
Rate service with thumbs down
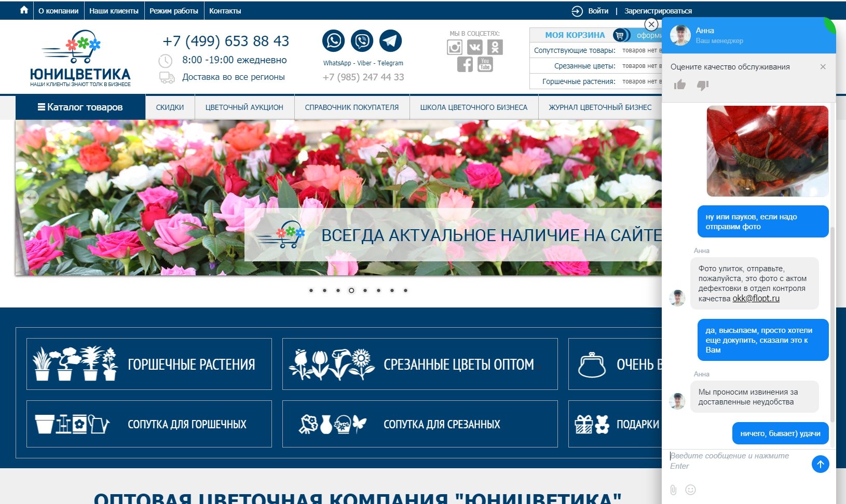pos(702,85)
